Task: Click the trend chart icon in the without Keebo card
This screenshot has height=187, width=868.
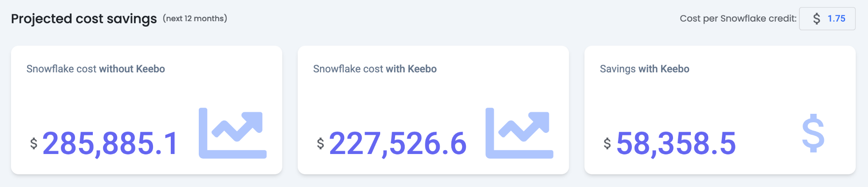Action: 233,133
